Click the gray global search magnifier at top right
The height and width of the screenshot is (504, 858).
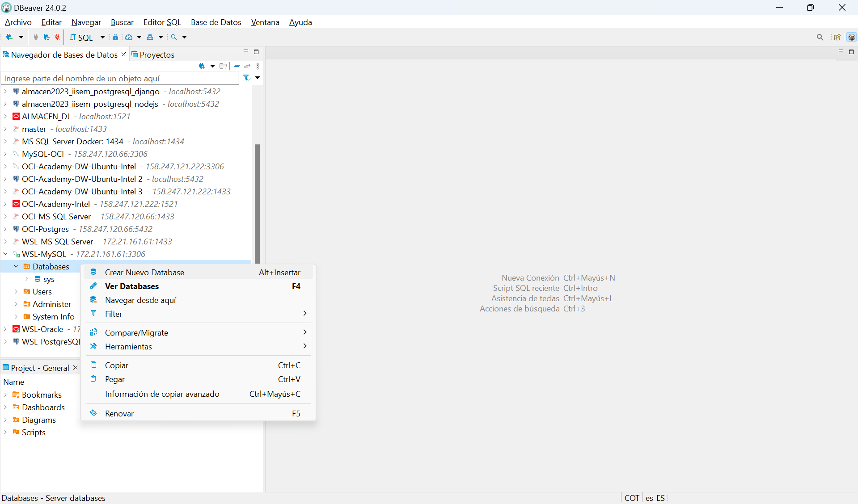(820, 38)
